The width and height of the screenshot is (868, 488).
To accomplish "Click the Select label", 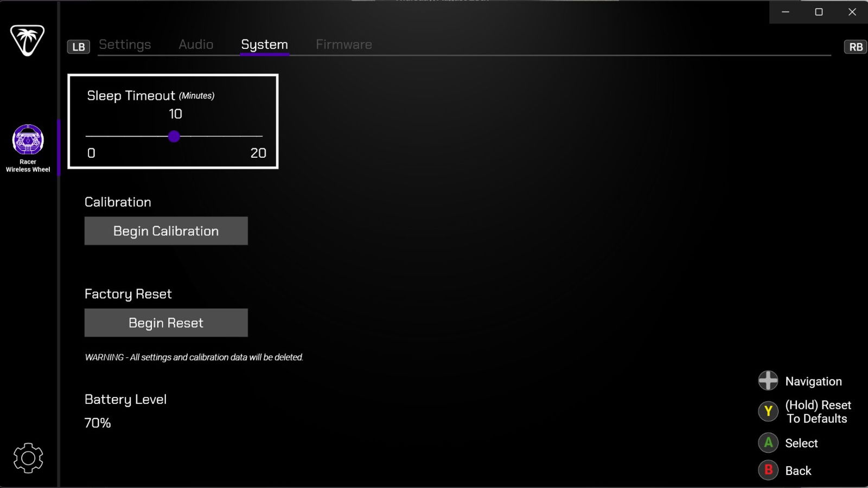I will click(x=801, y=443).
